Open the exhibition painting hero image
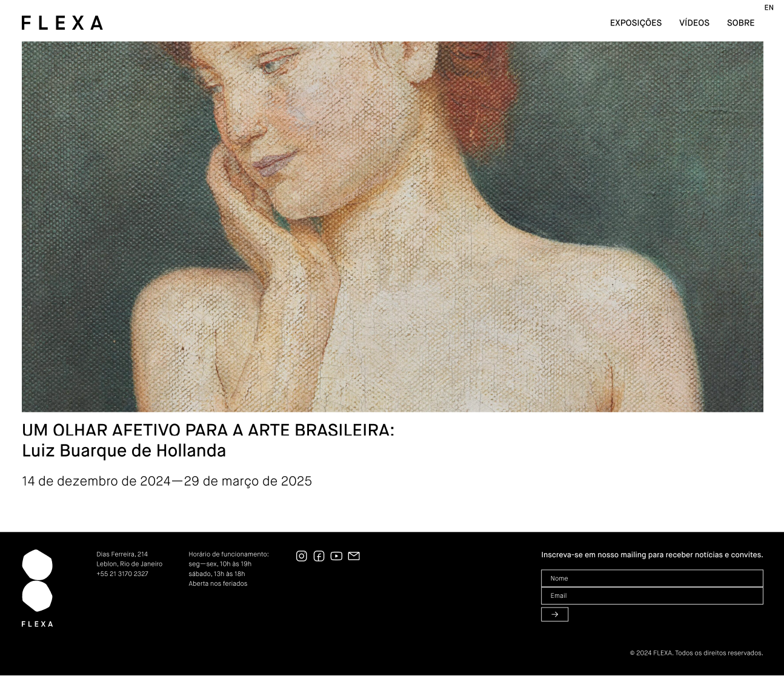This screenshot has width=784, height=676. click(x=393, y=227)
